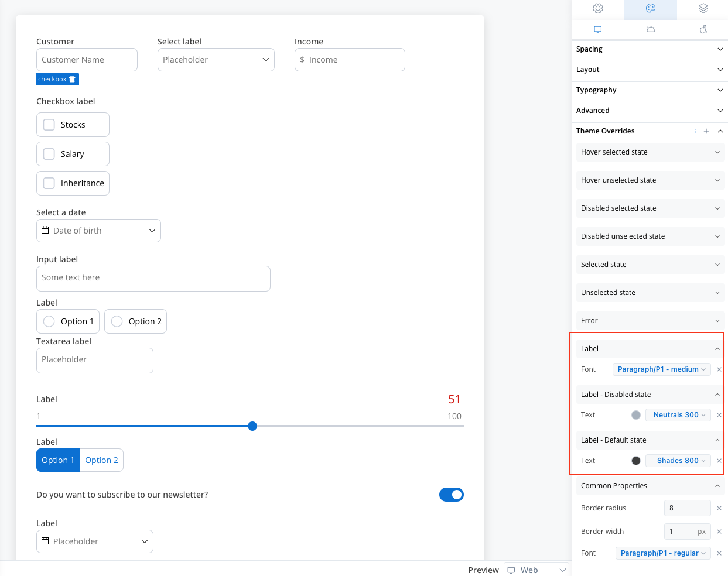Select the blue Option 1 segmented button
Screen dimensions: 728x576
(58, 460)
